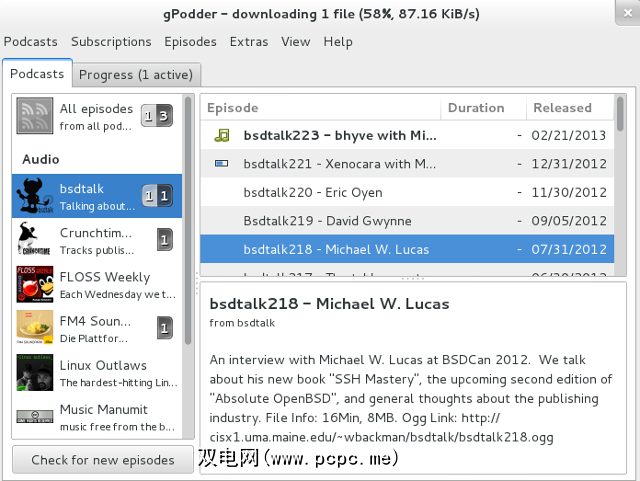Screen dimensions: 640x481
Task: Select episode bsdtalk218 - Michael W. Lucas
Action: coord(407,249)
